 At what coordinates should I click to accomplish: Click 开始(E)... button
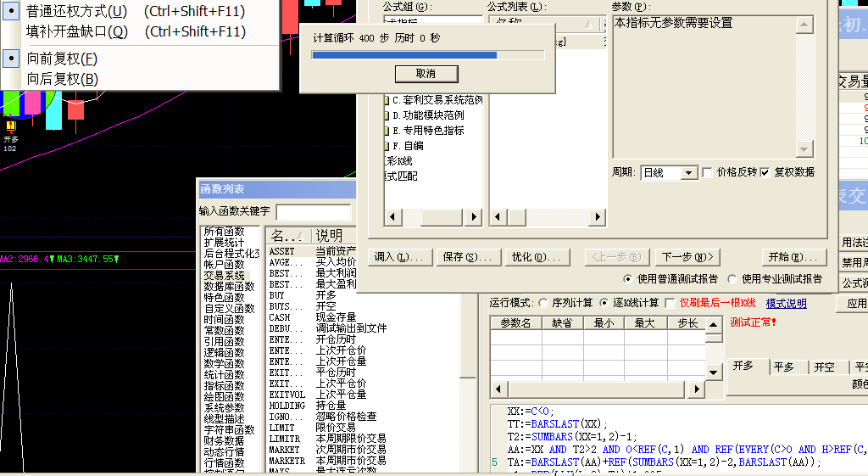pos(793,257)
